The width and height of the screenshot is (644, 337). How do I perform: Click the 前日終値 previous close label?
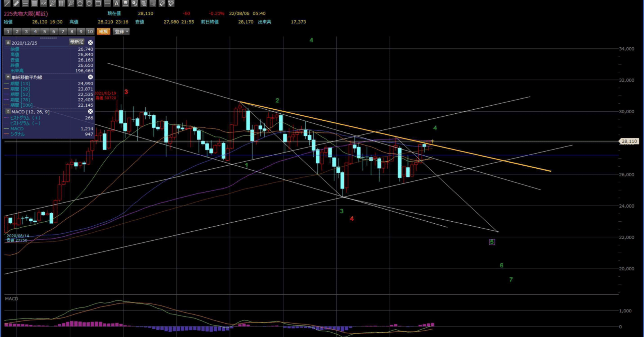tap(210, 22)
